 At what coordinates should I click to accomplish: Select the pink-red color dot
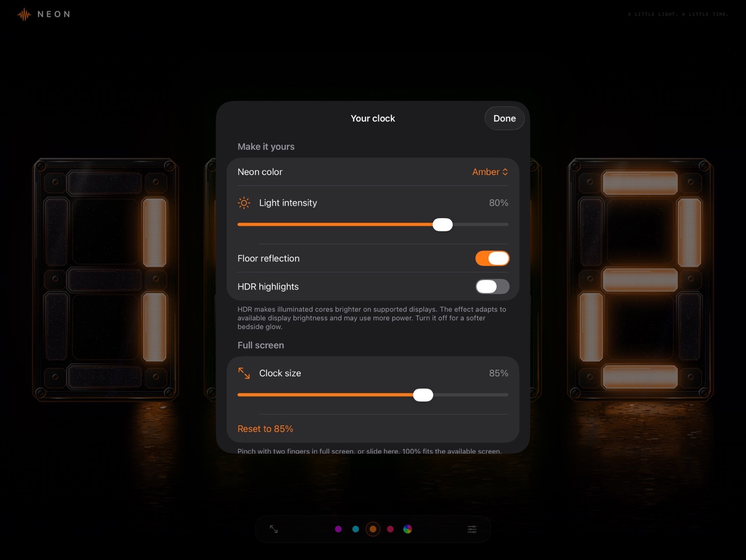(x=390, y=529)
